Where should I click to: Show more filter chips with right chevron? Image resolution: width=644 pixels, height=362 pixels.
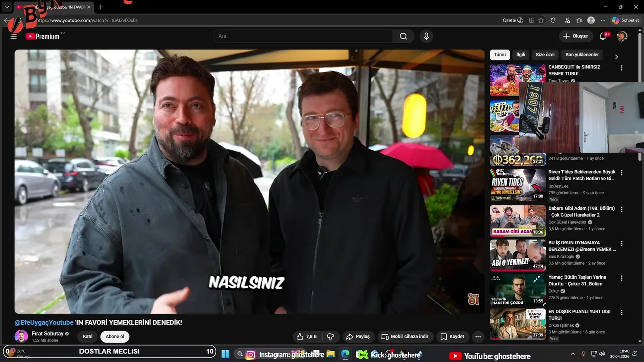[x=616, y=57]
